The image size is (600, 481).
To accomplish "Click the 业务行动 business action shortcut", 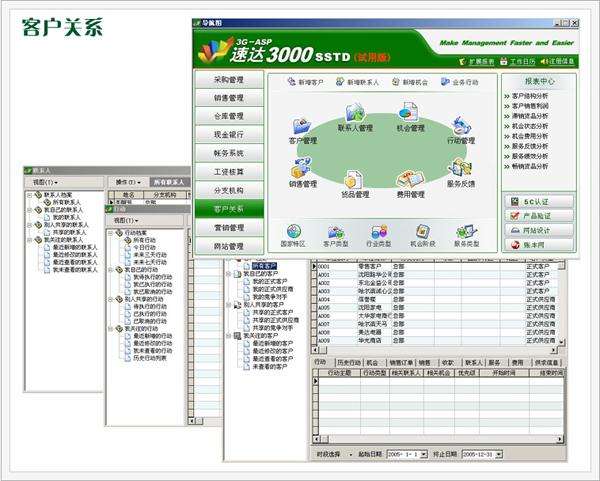I will (x=460, y=82).
